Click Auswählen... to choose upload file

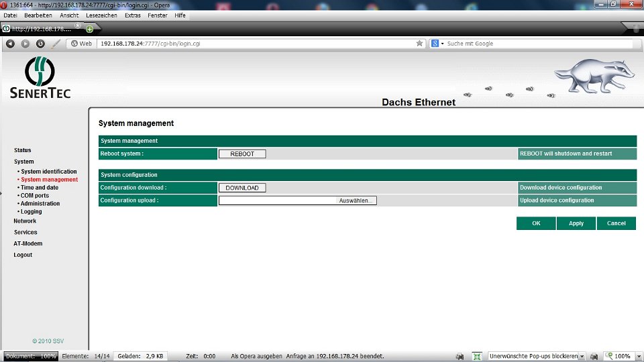(x=357, y=200)
